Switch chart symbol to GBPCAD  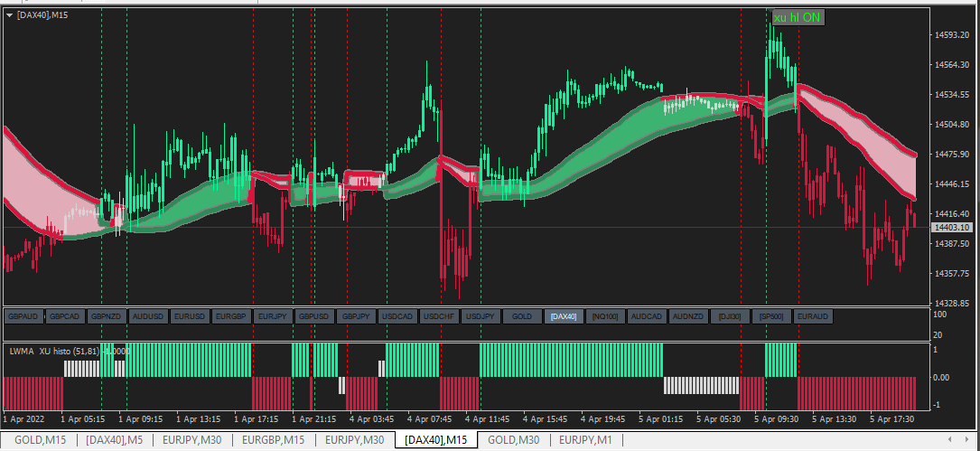coord(66,316)
